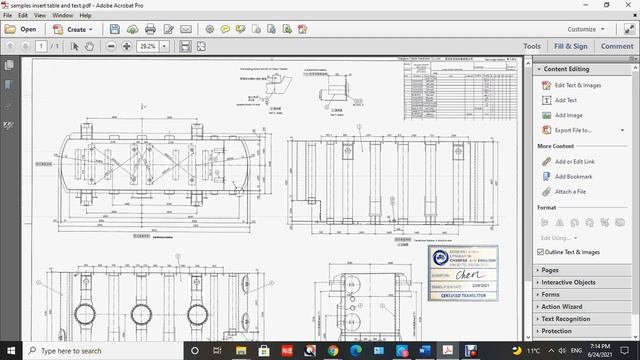The image size is (640, 360).
Task: Open File Explorer from taskbar
Action: point(241,351)
